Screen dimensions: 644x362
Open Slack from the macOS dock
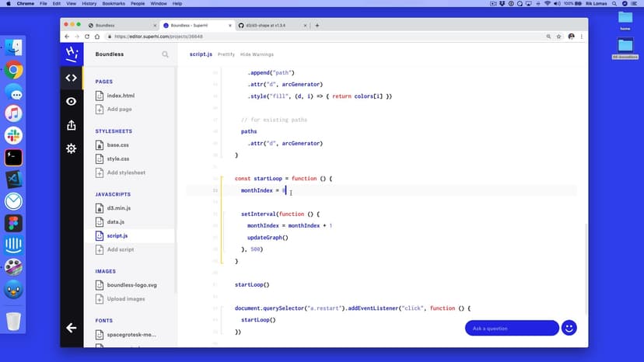click(13, 135)
